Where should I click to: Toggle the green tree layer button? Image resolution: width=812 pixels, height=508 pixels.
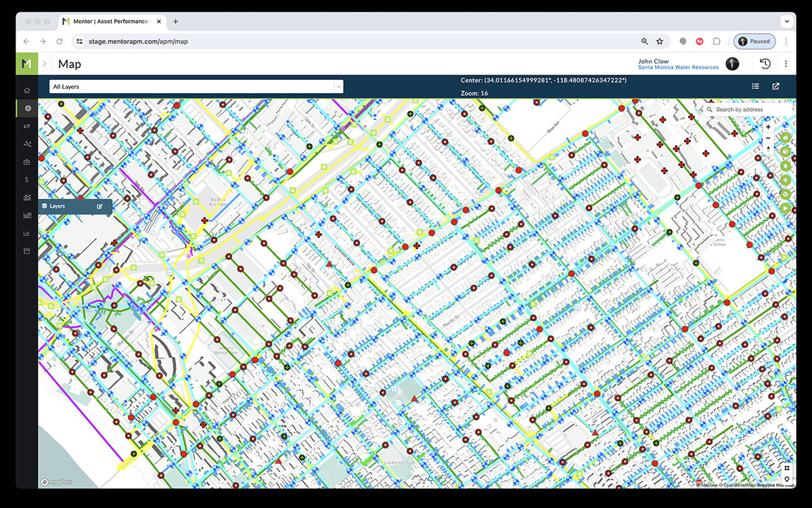coord(786,166)
